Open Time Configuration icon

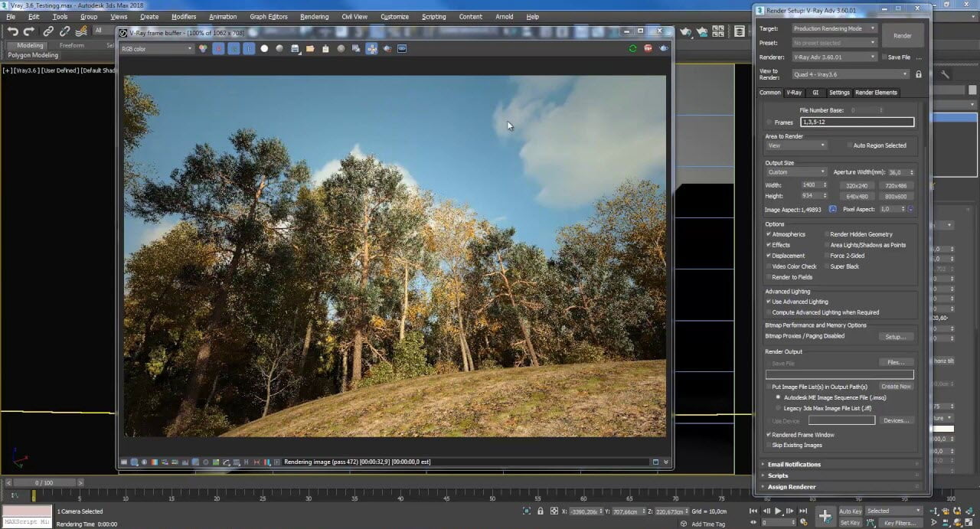pyautogui.click(x=805, y=522)
